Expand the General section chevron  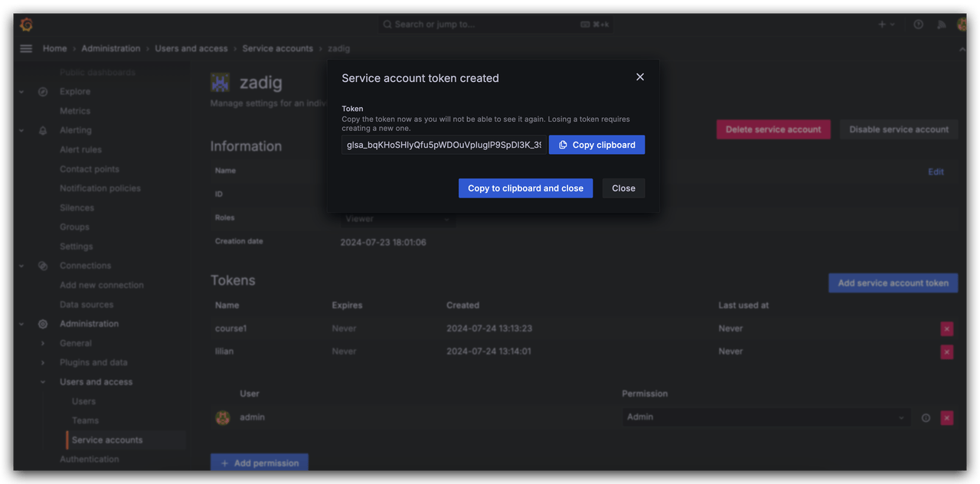43,343
